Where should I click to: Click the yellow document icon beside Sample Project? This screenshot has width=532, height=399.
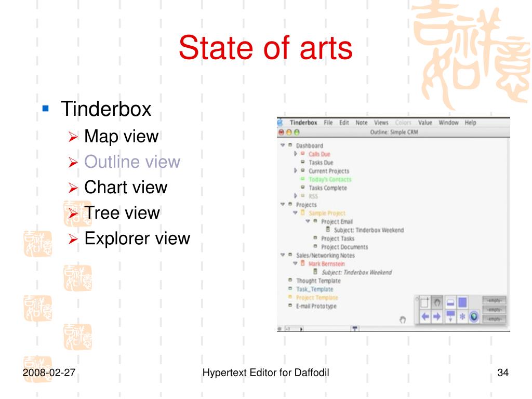303,212
